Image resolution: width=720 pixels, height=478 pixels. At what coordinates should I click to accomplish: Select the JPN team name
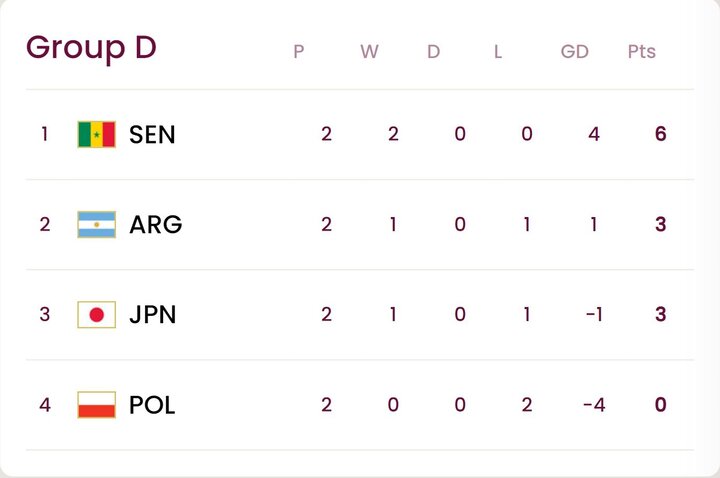click(x=153, y=314)
